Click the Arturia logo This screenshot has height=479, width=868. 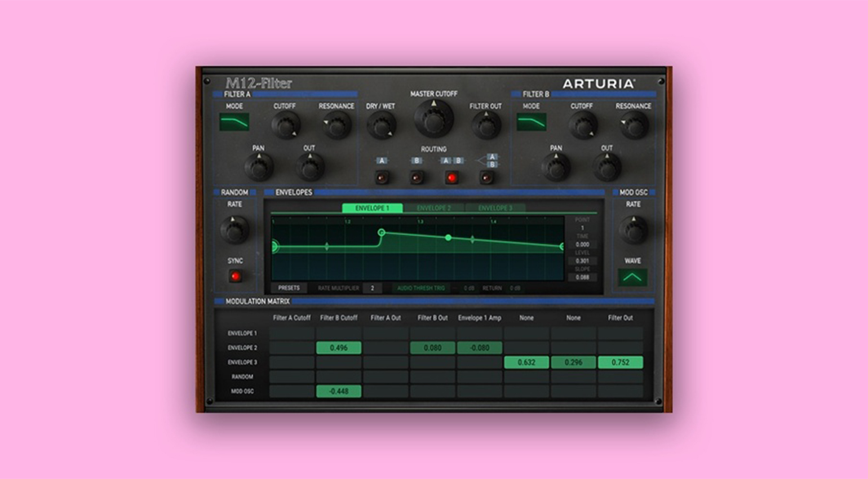tap(599, 83)
